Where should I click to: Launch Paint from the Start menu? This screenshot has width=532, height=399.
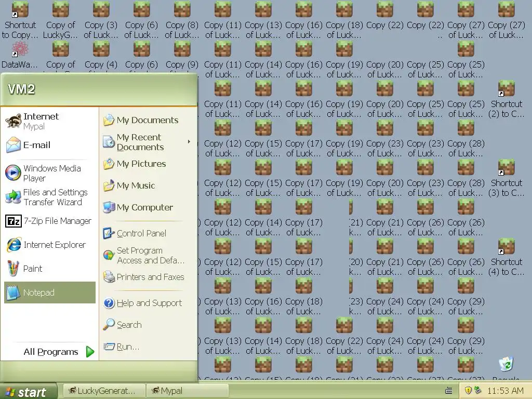(49, 269)
